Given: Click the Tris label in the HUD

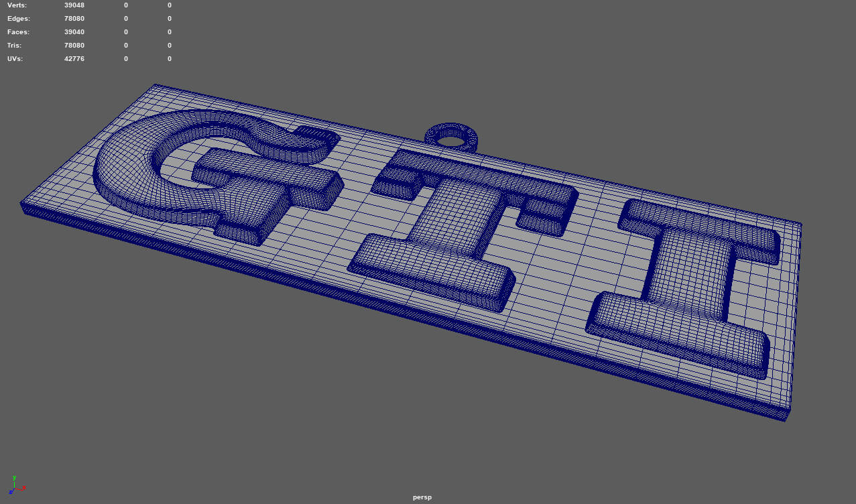Looking at the screenshot, I should [15, 46].
